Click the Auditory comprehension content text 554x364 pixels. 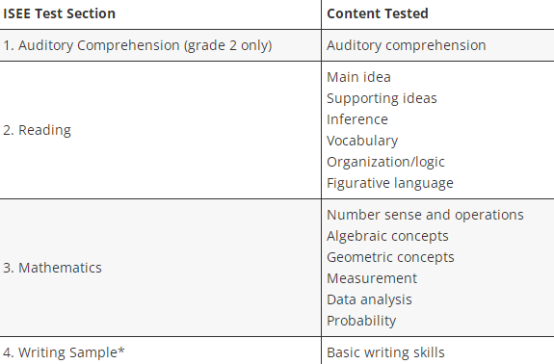(406, 46)
